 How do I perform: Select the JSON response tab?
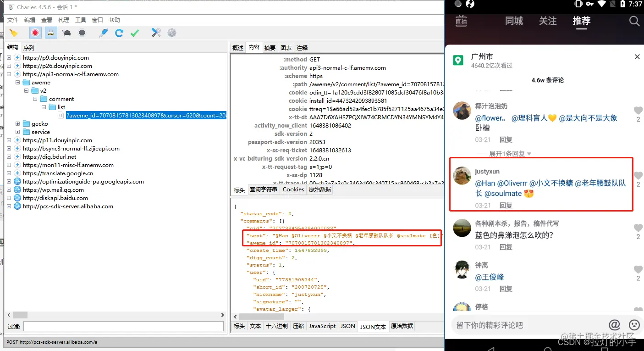pos(348,326)
